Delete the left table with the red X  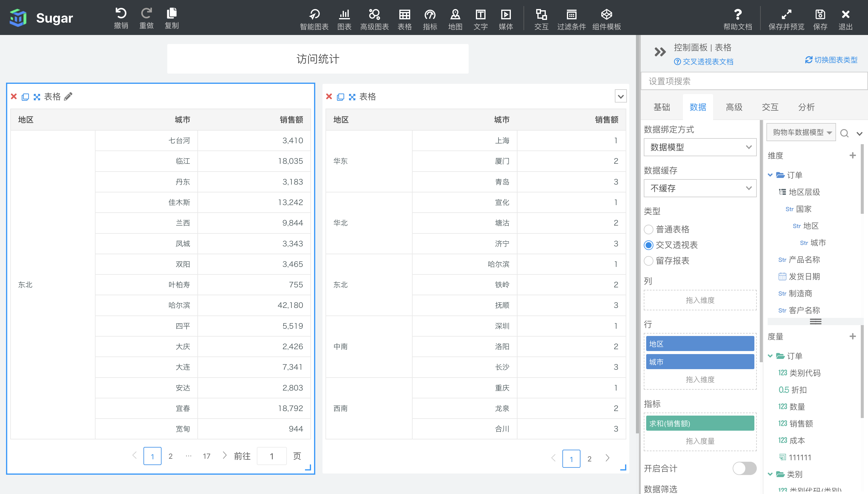(x=14, y=97)
